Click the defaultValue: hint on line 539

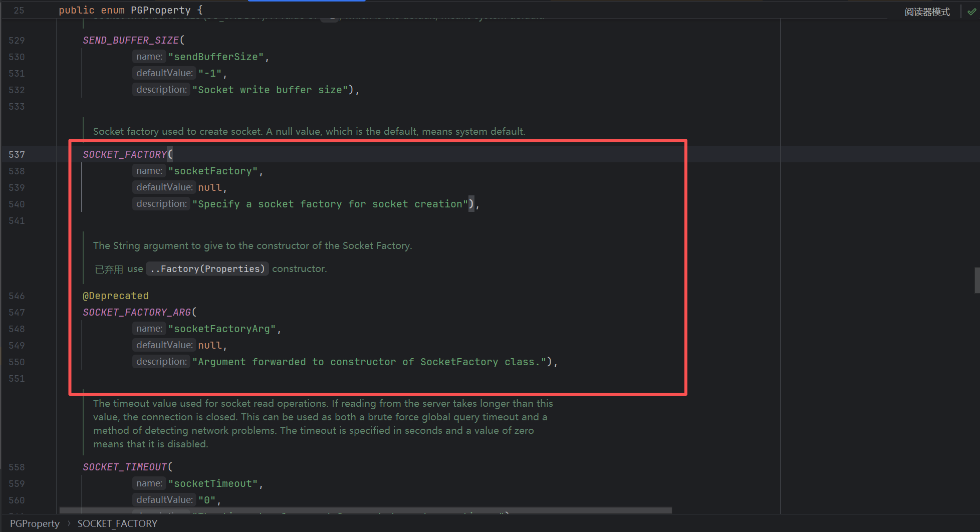tap(164, 187)
